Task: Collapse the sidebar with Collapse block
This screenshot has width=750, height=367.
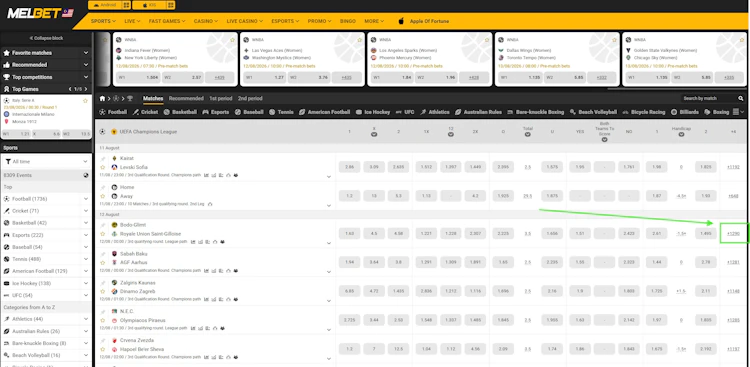Action: pos(46,38)
